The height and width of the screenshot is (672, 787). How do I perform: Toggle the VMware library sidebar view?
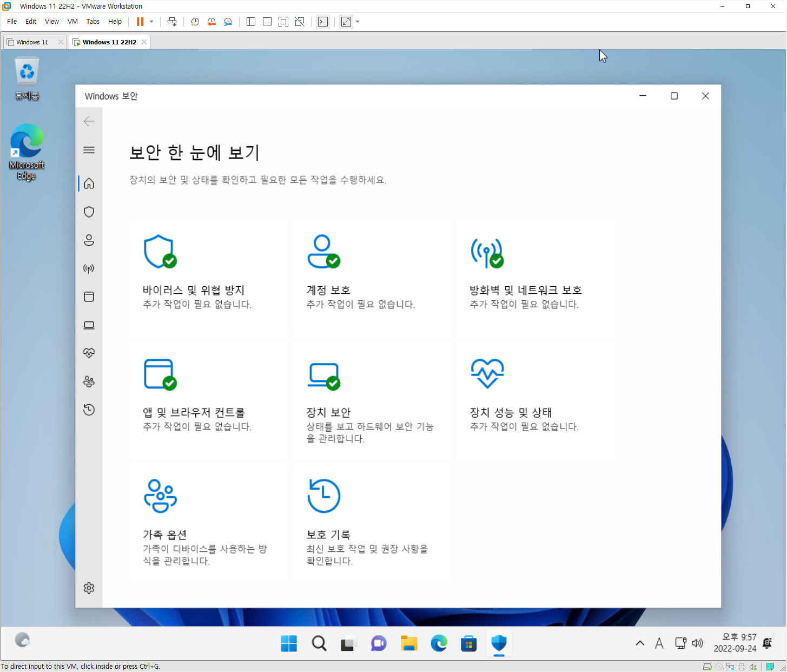[x=251, y=22]
